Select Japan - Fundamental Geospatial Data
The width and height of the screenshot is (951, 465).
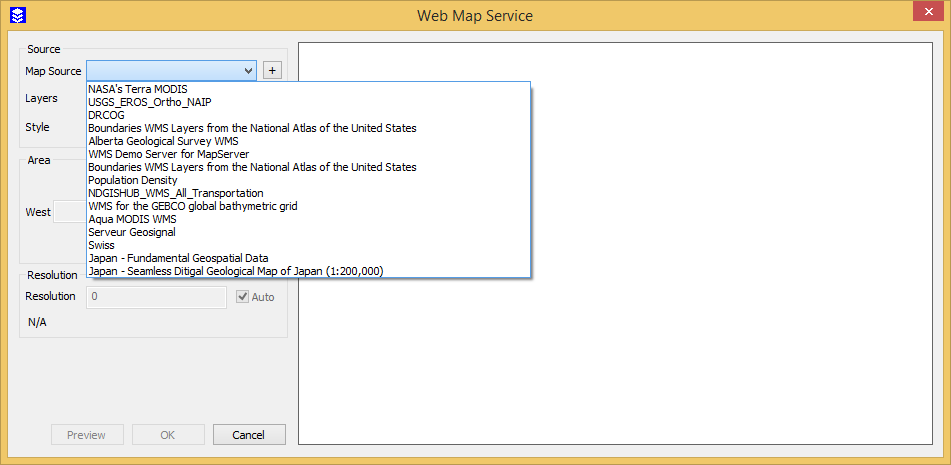tap(309, 258)
